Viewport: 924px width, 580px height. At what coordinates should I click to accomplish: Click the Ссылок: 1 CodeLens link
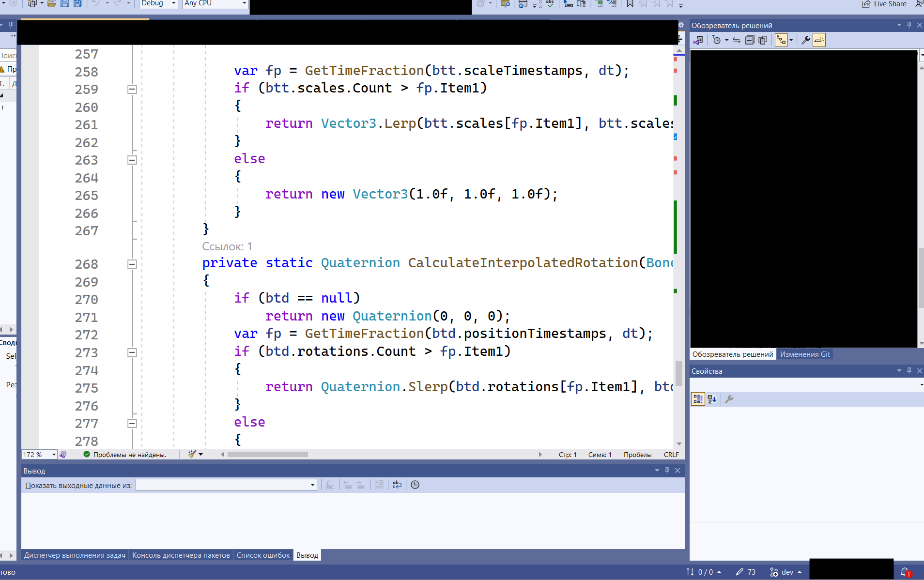coord(227,246)
